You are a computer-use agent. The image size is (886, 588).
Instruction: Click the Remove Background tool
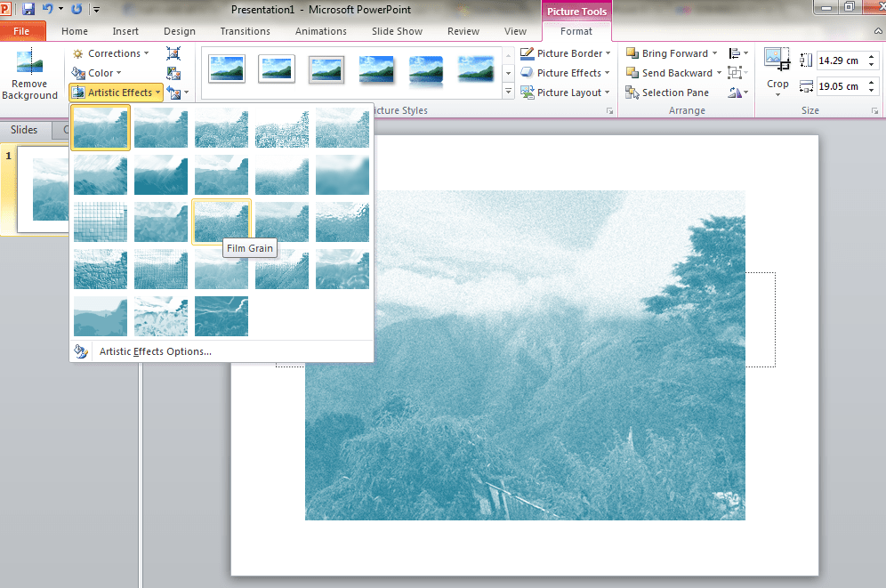(29, 75)
